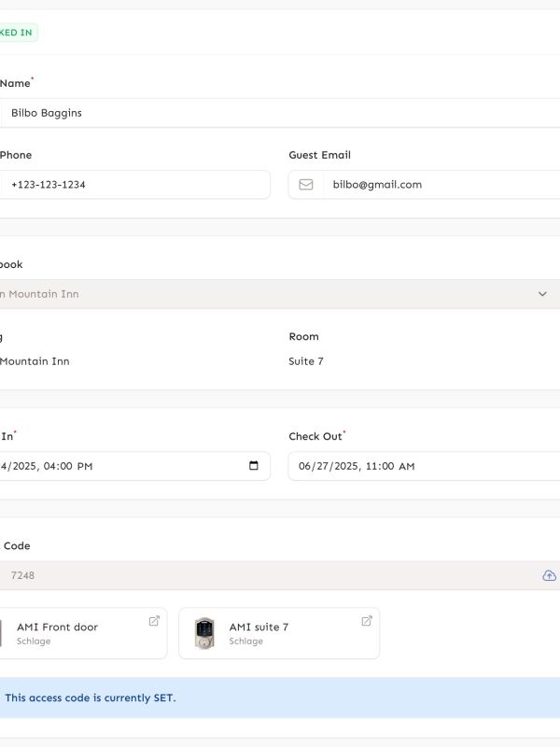This screenshot has width=560, height=747.
Task: Click the Bilbo Baggins name field
Action: pos(280,113)
